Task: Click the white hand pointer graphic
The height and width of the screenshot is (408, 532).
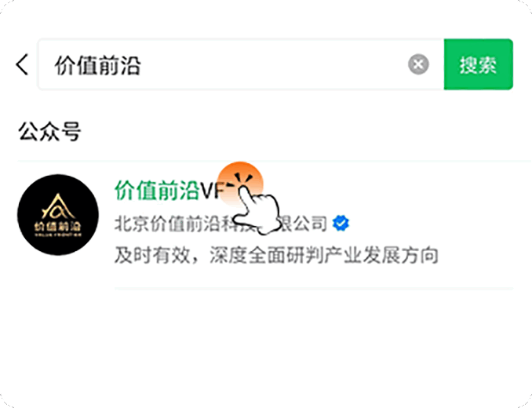Action: [258, 210]
